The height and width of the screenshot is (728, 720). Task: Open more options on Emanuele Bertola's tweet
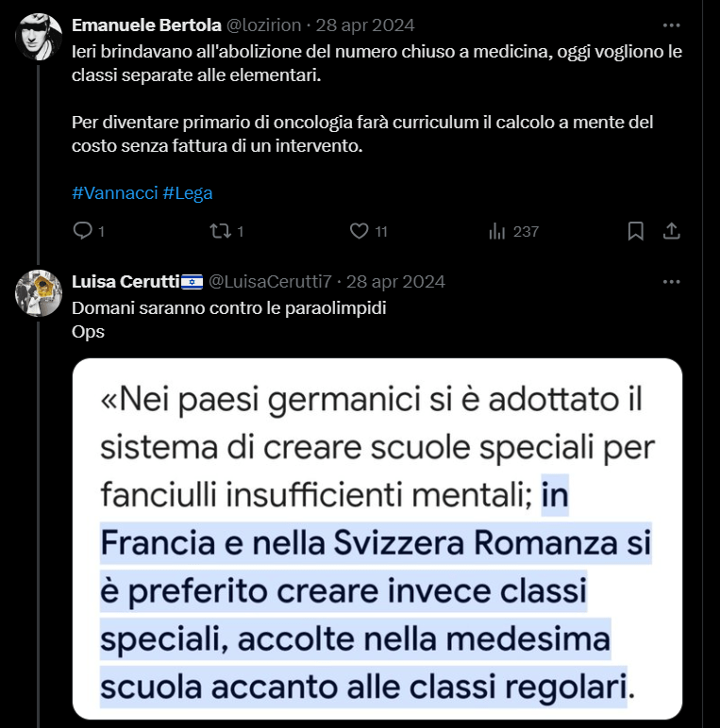(x=670, y=25)
